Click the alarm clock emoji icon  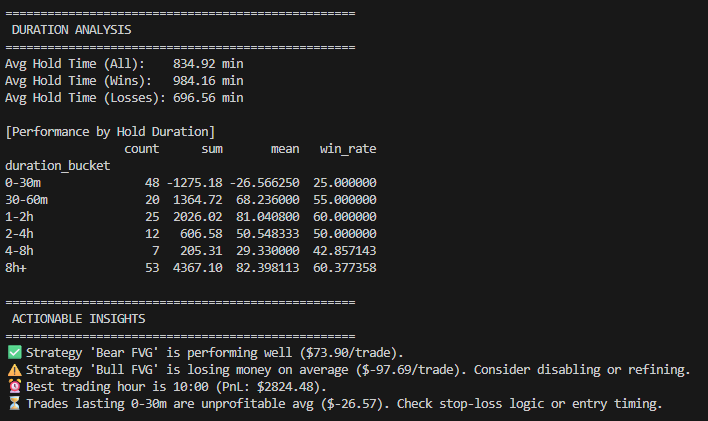point(14,387)
